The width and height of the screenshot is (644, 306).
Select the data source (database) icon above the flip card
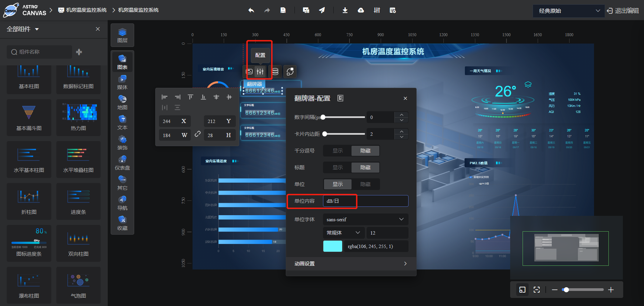(x=275, y=71)
